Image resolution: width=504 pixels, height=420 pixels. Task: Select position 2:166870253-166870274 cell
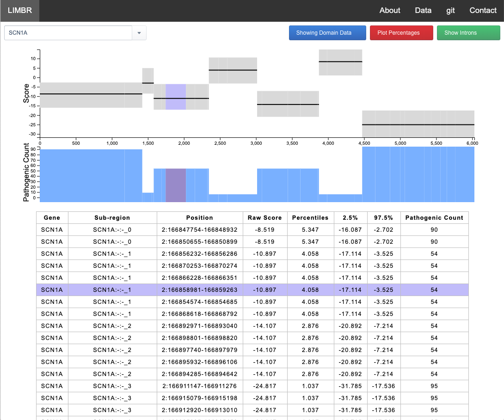tap(200, 266)
